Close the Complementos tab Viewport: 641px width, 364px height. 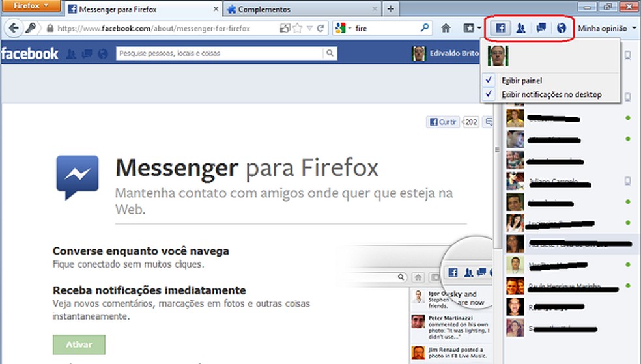375,9
